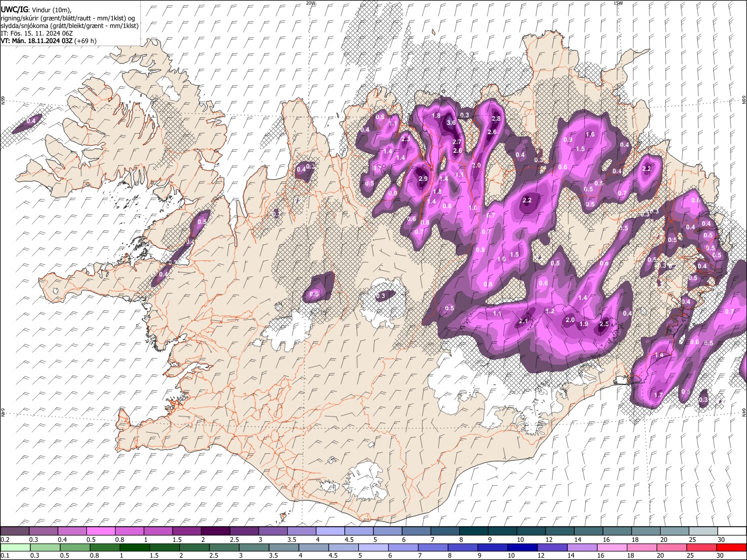Screen dimensions: 747x560
Task: Click the 25–30 light grey snow swatch
Action: click(x=703, y=531)
